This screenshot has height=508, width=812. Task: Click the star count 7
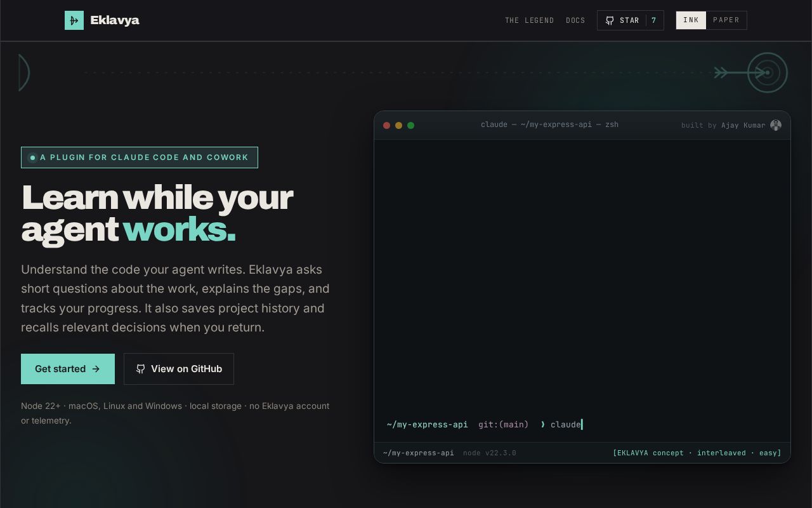pos(654,20)
